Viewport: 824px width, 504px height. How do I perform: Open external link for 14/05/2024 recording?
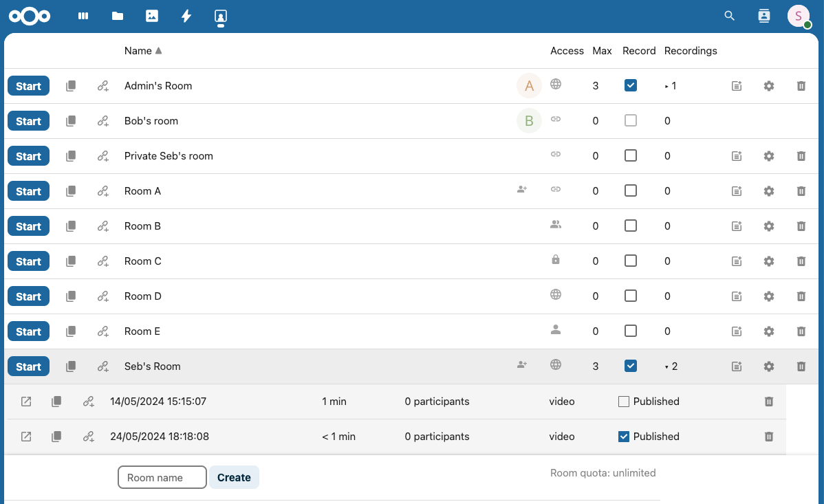tap(26, 402)
